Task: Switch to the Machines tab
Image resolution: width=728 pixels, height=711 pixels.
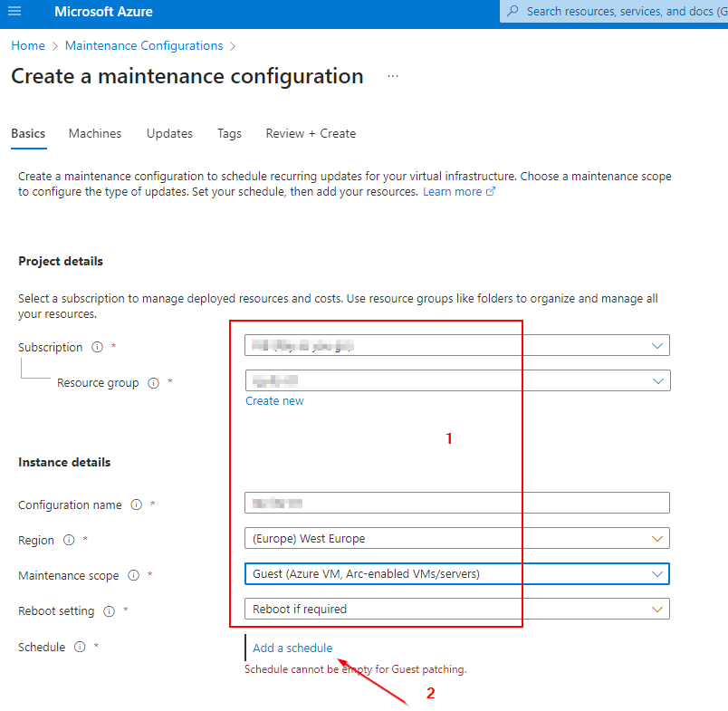Action: 95,134
